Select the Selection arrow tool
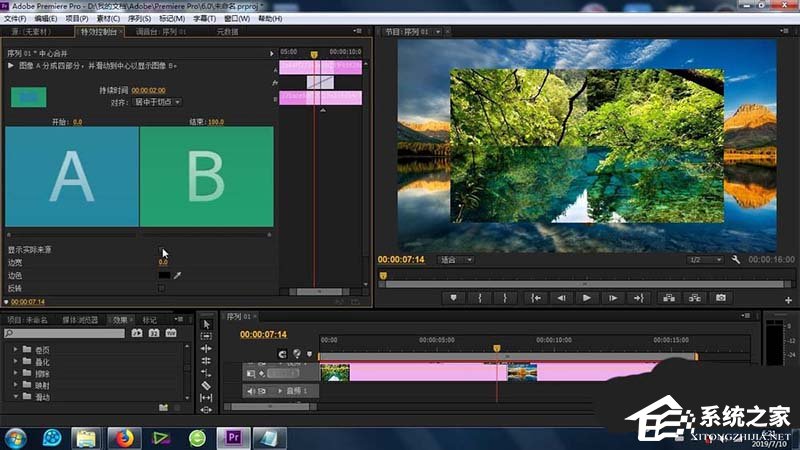This screenshot has height=450, width=800. pos(207,324)
